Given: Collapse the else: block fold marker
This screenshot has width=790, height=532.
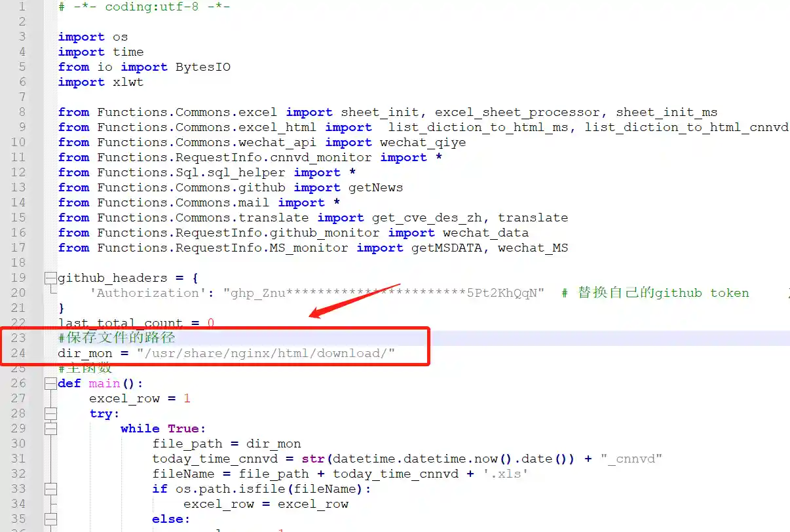Looking at the screenshot, I should 50,519.
